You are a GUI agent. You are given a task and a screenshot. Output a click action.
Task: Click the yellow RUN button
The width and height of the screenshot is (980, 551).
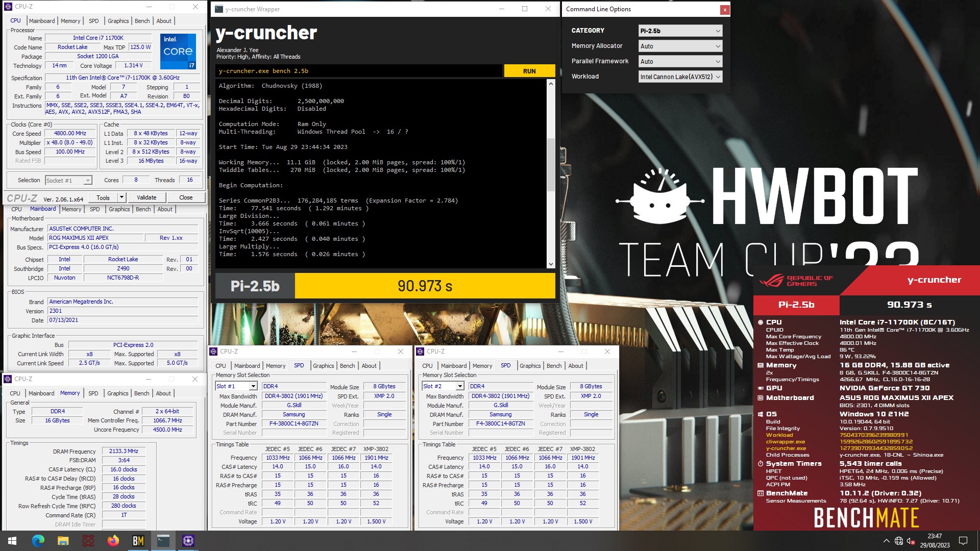(x=529, y=71)
